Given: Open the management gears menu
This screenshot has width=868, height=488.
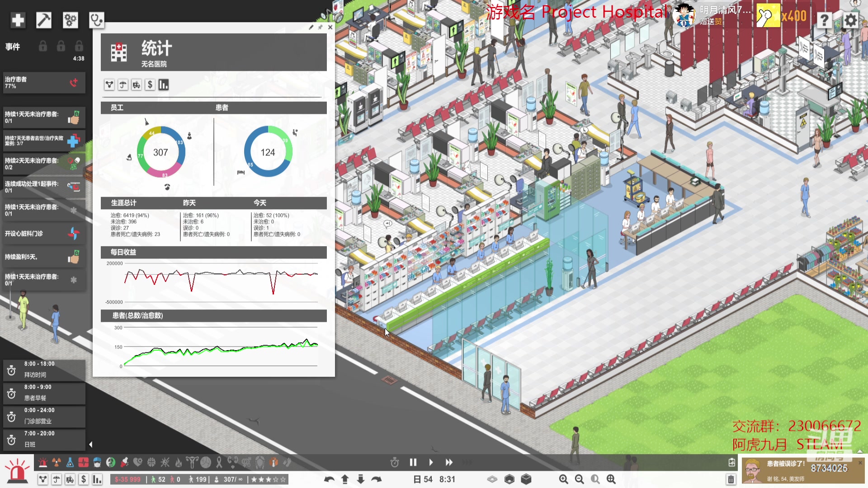Looking at the screenshot, I should pos(70,20).
